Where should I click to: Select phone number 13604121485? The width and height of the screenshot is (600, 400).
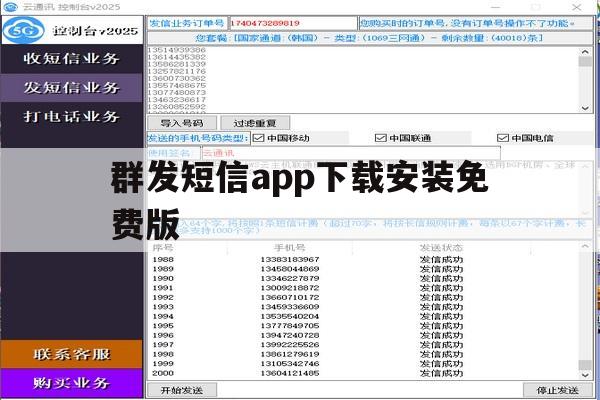(290, 373)
